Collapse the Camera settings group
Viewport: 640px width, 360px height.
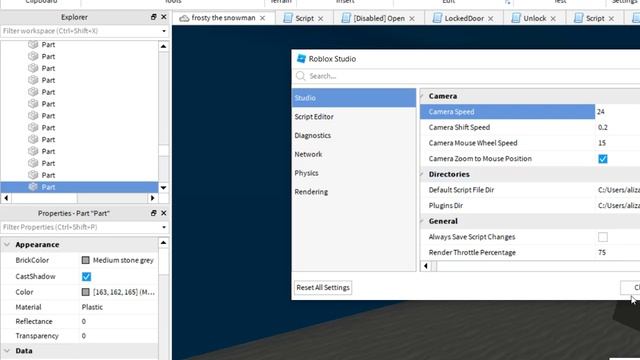click(x=422, y=96)
